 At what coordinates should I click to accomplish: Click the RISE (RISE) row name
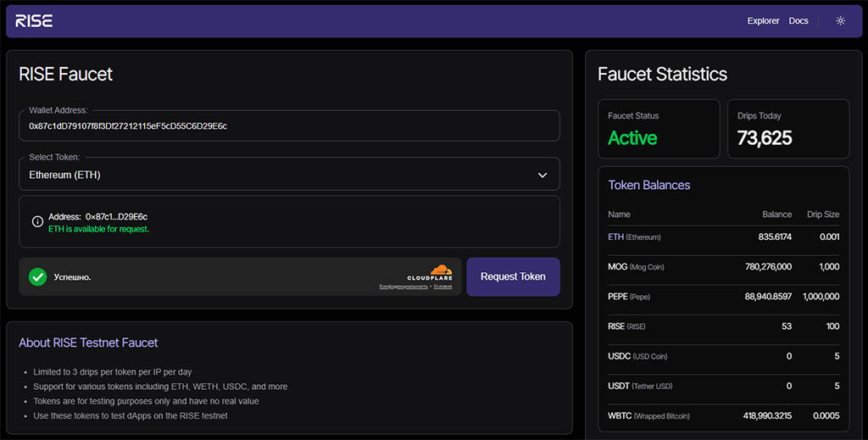(626, 326)
